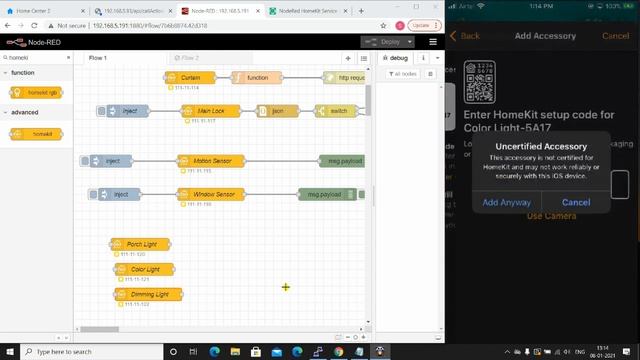
Task: Bookmark this page with the star icon
Action: pos(383,26)
